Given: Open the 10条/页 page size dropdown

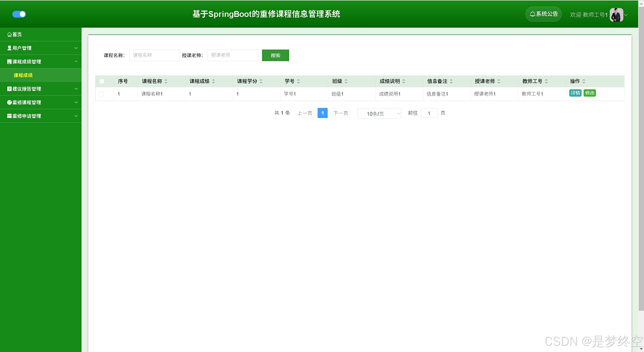Looking at the screenshot, I should pyautogui.click(x=379, y=113).
